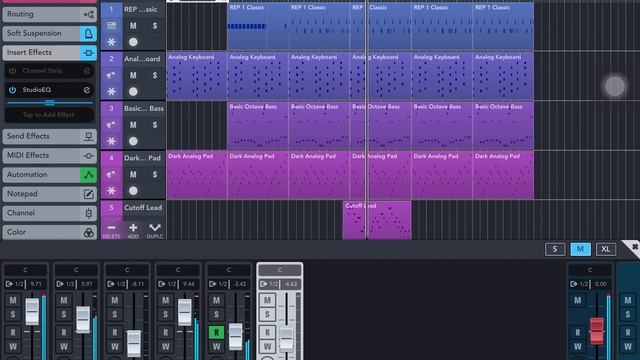640x360 pixels.
Task: Toggle power for StudioEQ insert
Action: click(13, 90)
